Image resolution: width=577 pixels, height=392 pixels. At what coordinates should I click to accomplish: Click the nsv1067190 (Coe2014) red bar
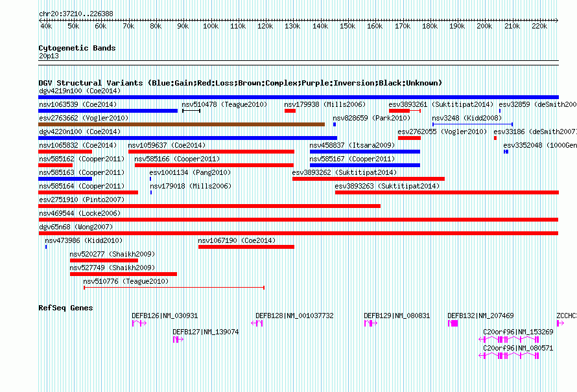[x=246, y=247]
